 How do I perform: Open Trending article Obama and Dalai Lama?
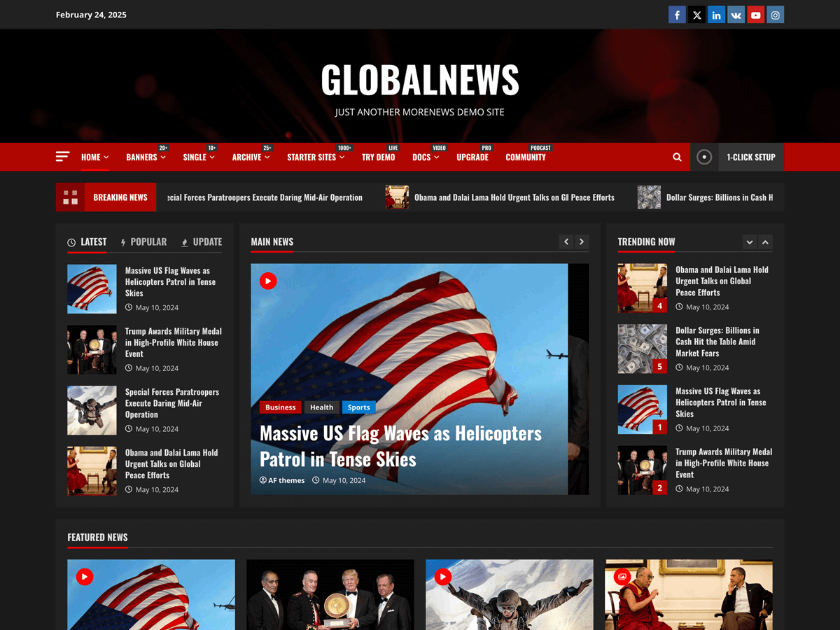pos(722,281)
